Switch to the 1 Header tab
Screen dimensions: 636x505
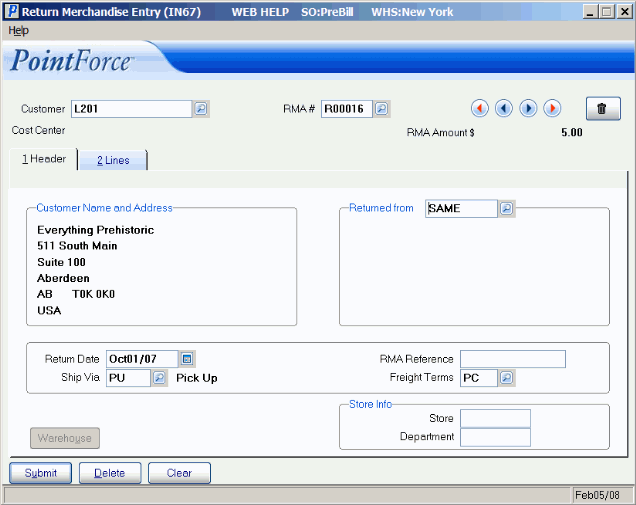44,159
